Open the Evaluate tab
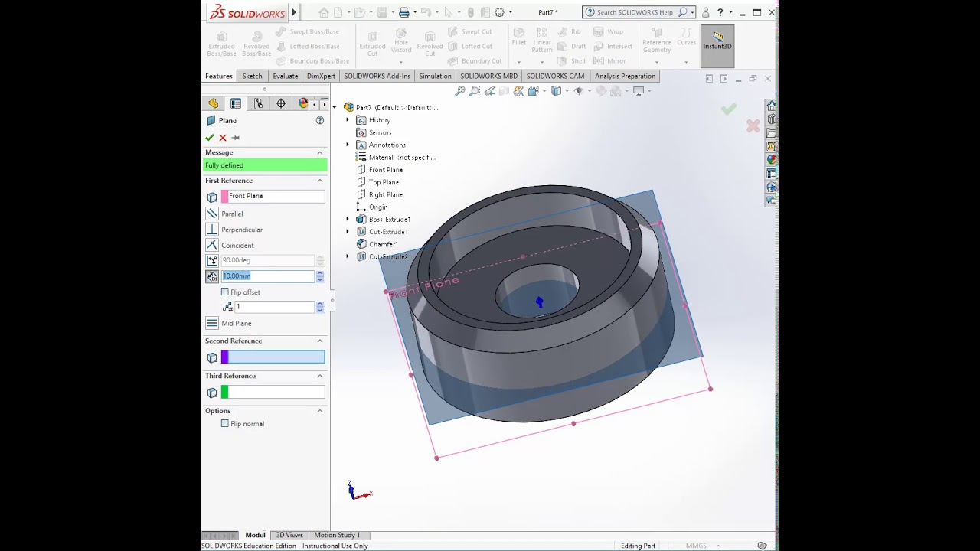Screen dimensions: 980x551 pos(285,76)
